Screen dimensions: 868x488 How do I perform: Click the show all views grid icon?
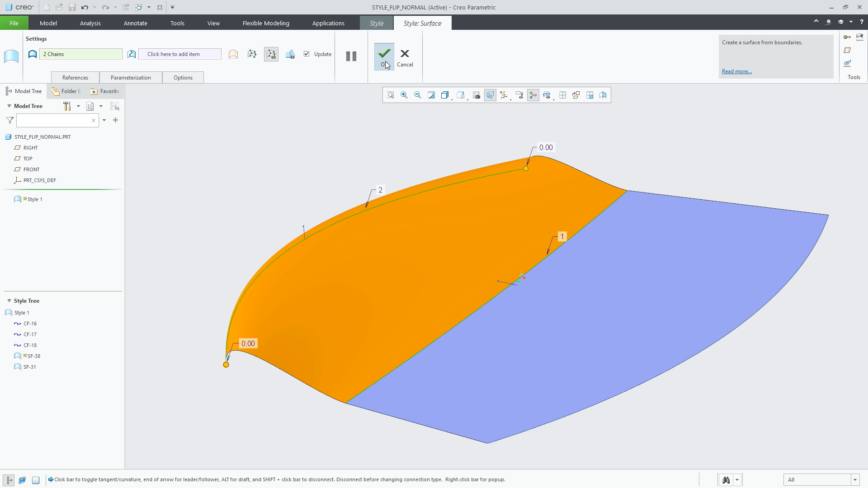coord(562,95)
